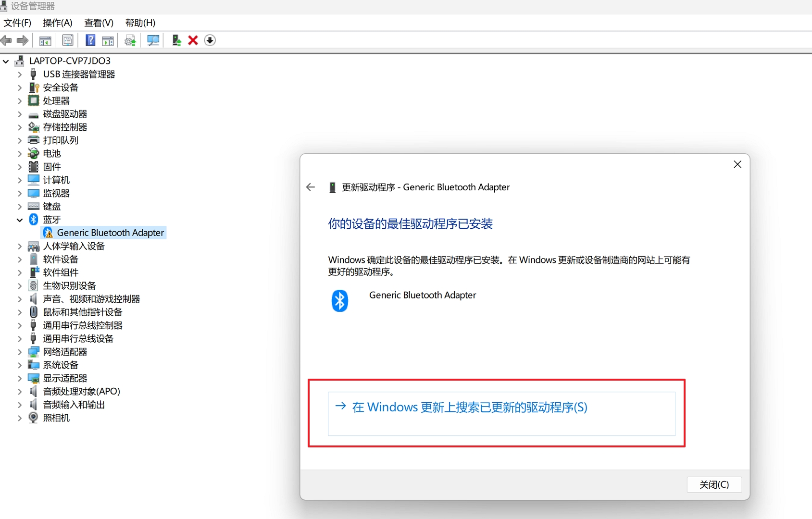Click the Forward arrow in the toolbar

click(22, 40)
